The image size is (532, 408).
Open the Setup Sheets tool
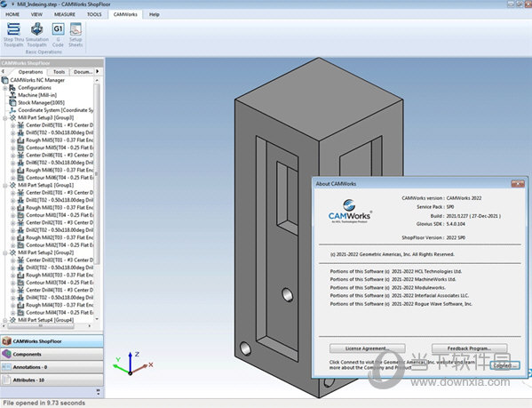(75, 35)
